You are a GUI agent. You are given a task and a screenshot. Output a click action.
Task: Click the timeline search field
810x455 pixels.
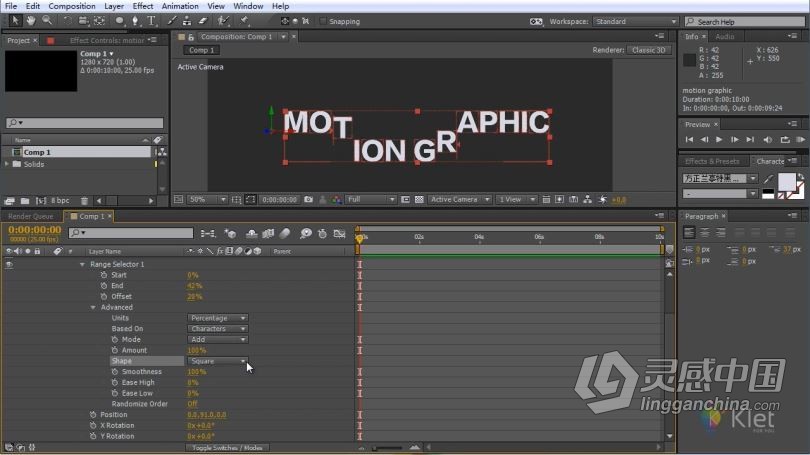tap(131, 233)
